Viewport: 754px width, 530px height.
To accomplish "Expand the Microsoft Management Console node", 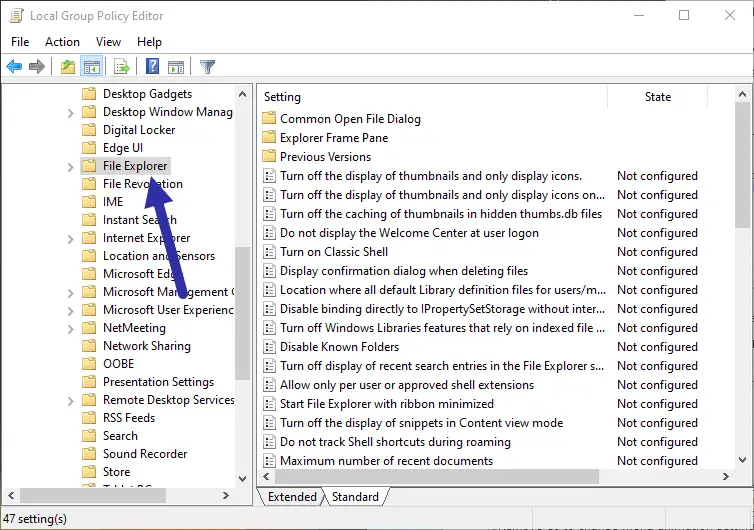I will click(71, 293).
